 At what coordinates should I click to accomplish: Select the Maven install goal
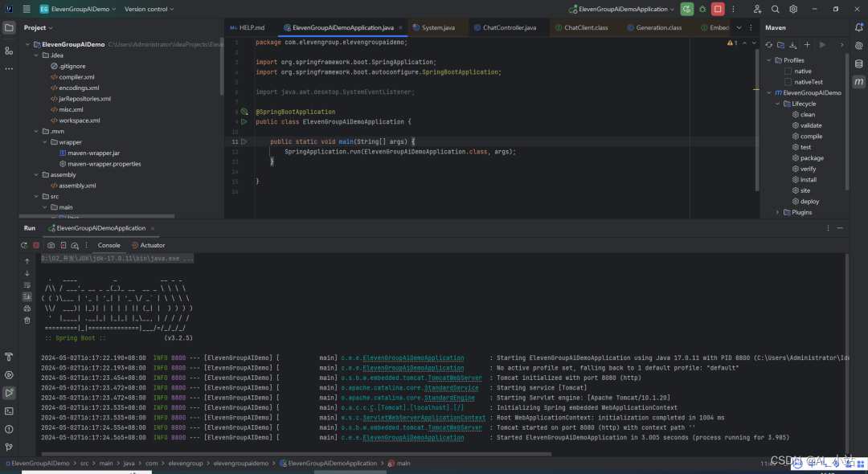(809, 180)
